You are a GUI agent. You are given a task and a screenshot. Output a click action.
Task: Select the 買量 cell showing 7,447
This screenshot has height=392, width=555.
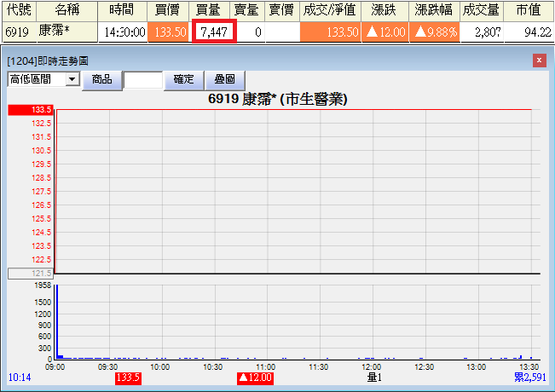click(x=213, y=32)
